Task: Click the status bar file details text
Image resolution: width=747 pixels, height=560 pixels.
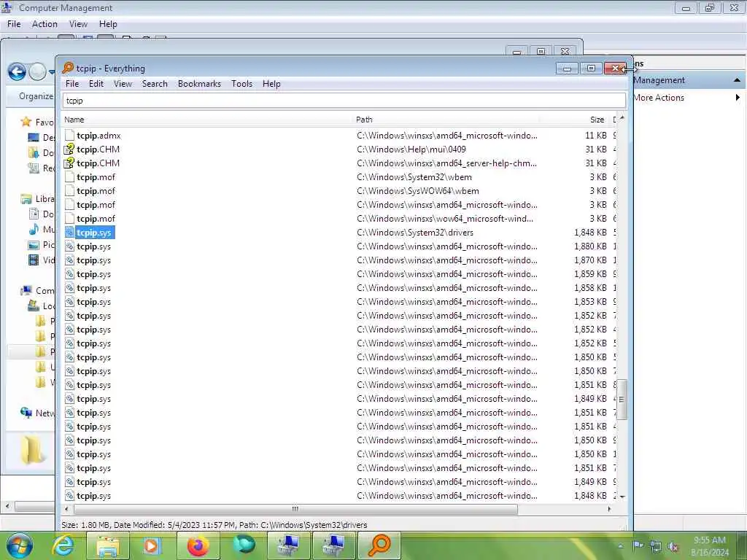Action: [x=214, y=525]
